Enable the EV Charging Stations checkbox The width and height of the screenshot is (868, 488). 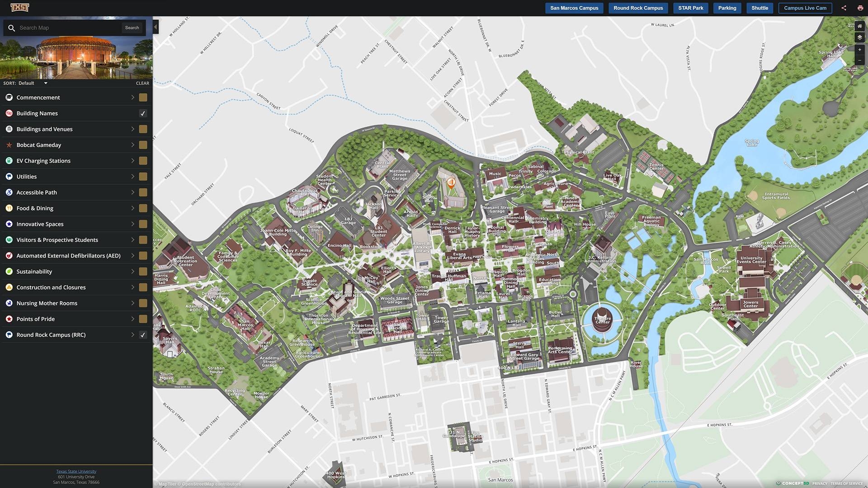coord(143,160)
